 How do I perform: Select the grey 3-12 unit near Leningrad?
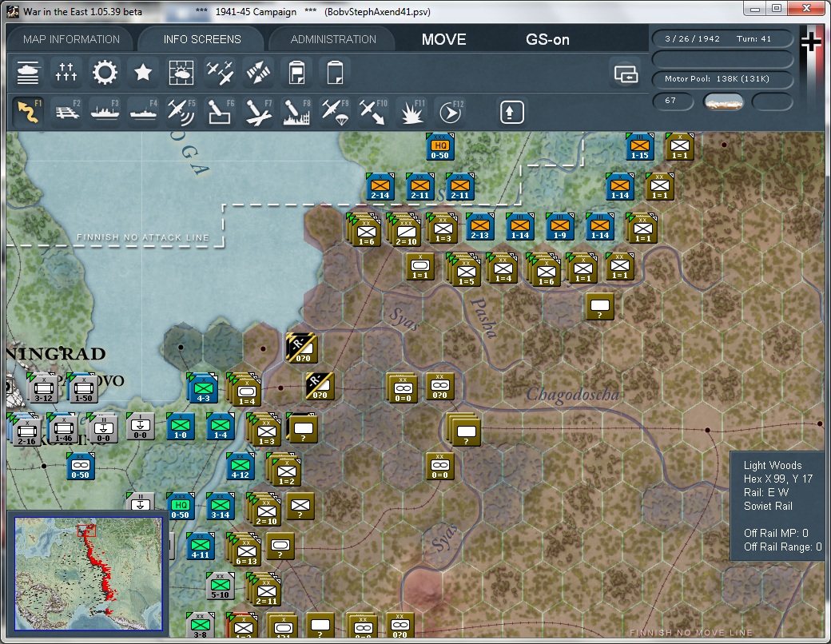tap(43, 388)
